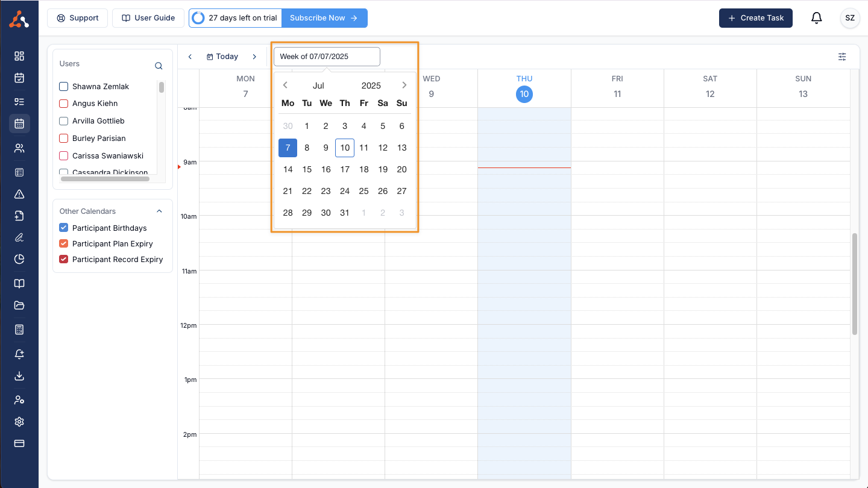Go to previous week arrow
Screen dimensions: 868x488
click(x=190, y=57)
